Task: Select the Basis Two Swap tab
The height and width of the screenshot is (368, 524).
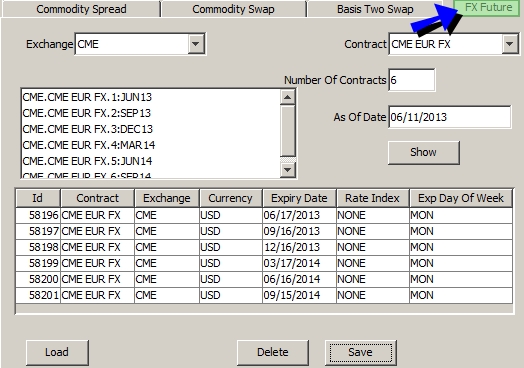Action: point(375,9)
